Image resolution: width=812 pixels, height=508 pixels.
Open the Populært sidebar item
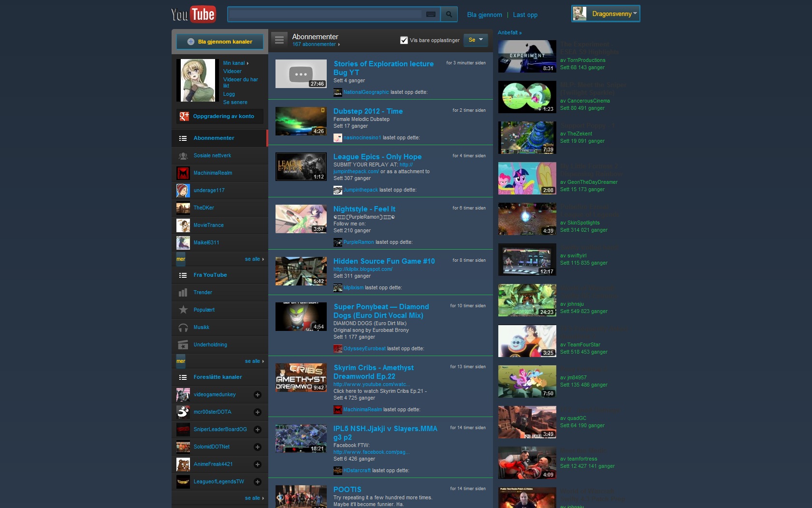(x=220, y=310)
